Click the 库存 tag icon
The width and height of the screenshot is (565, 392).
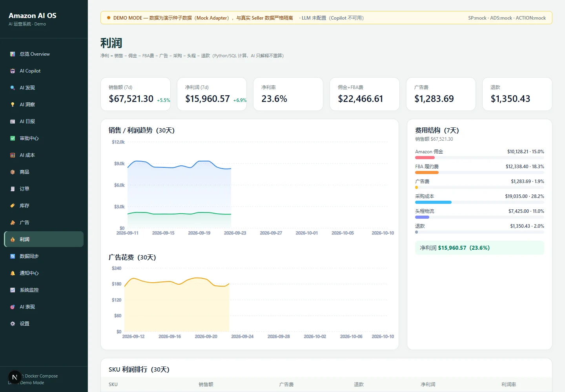[13, 206]
